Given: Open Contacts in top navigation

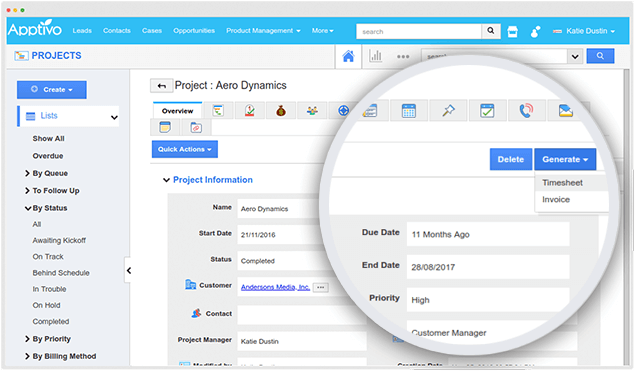Looking at the screenshot, I should (117, 31).
